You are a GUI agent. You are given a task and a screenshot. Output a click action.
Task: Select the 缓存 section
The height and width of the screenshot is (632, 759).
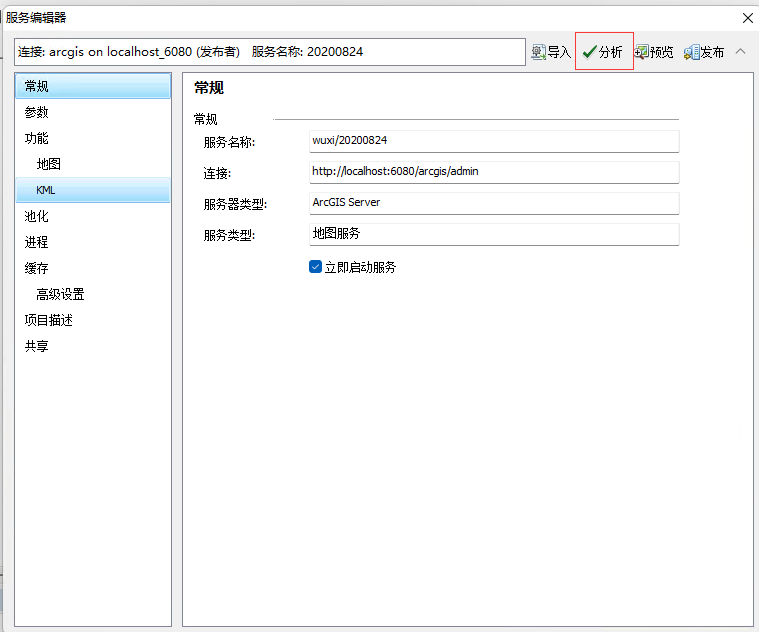tap(37, 269)
